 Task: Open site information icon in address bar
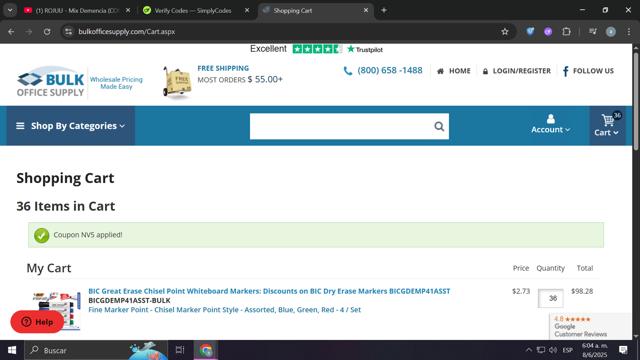click(69, 31)
